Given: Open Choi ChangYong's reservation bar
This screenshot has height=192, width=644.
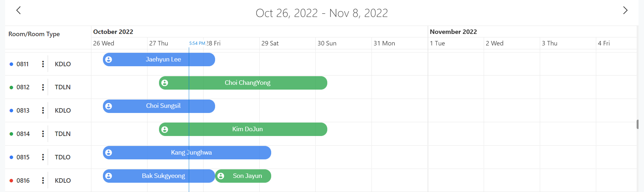Looking at the screenshot, I should (x=247, y=83).
